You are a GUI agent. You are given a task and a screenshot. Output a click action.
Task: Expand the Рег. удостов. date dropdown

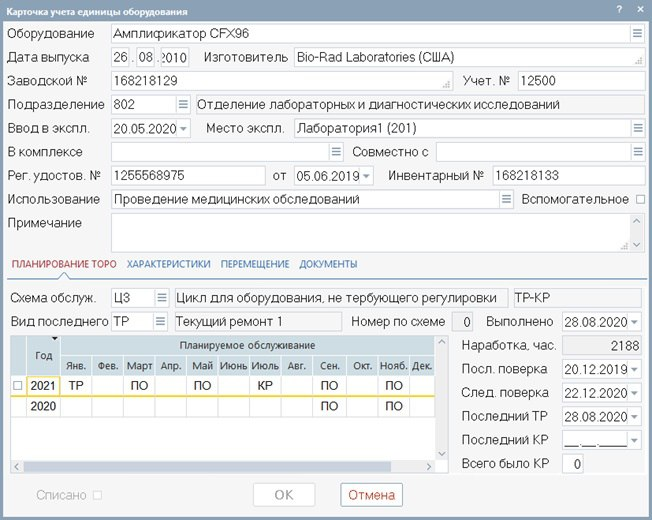tap(366, 176)
